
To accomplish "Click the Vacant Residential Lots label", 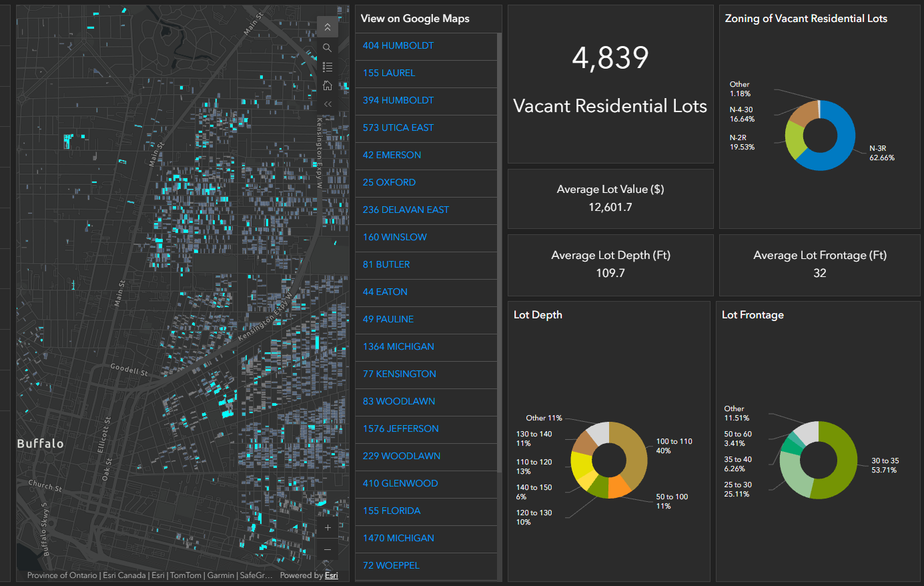I will [610, 106].
